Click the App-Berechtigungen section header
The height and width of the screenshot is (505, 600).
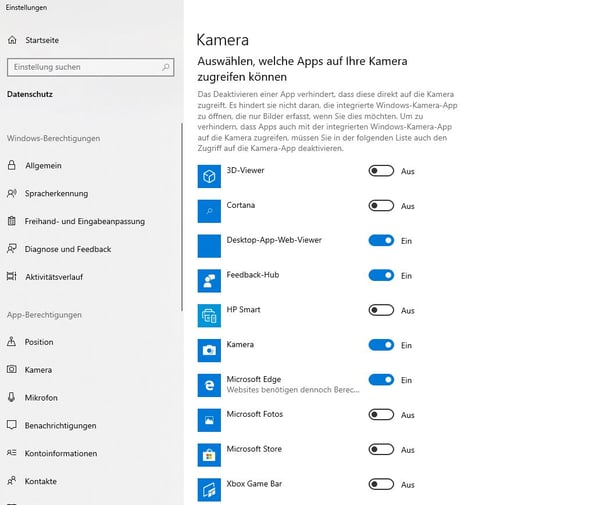coord(44,315)
